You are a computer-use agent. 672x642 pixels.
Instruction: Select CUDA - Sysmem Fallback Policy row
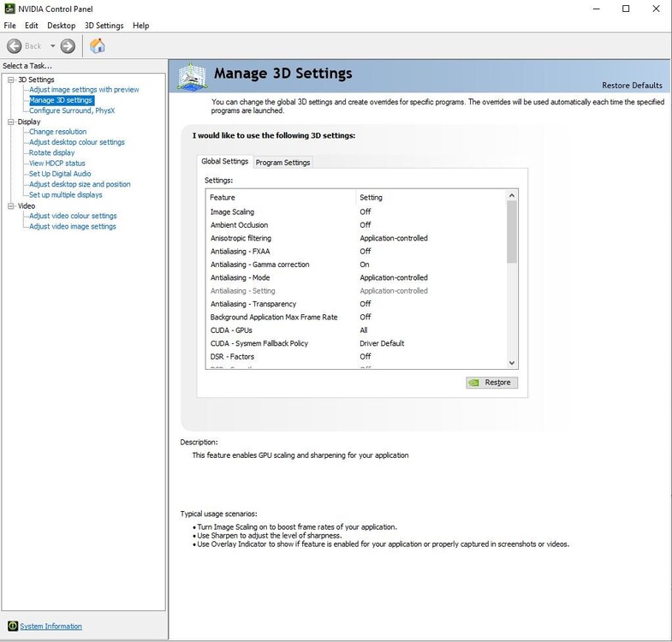point(357,343)
